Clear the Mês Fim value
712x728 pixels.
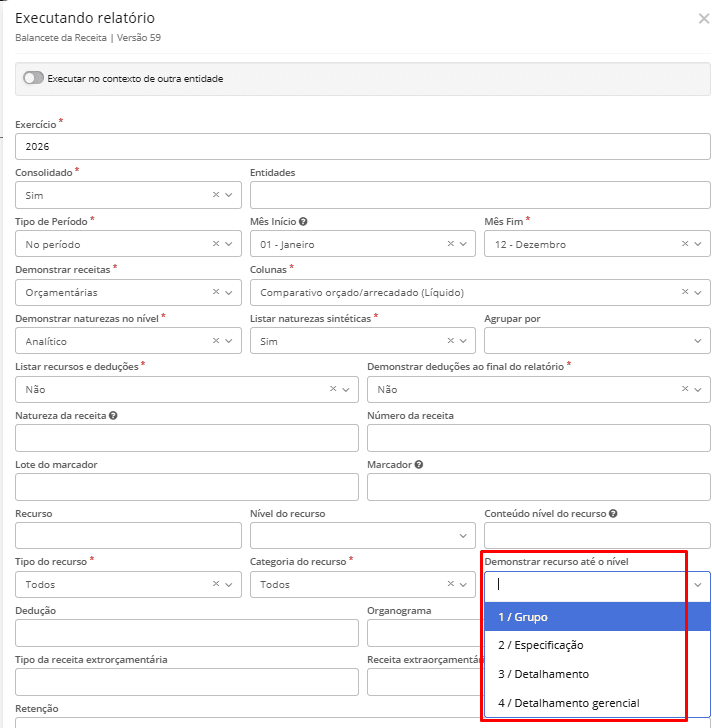(685, 243)
